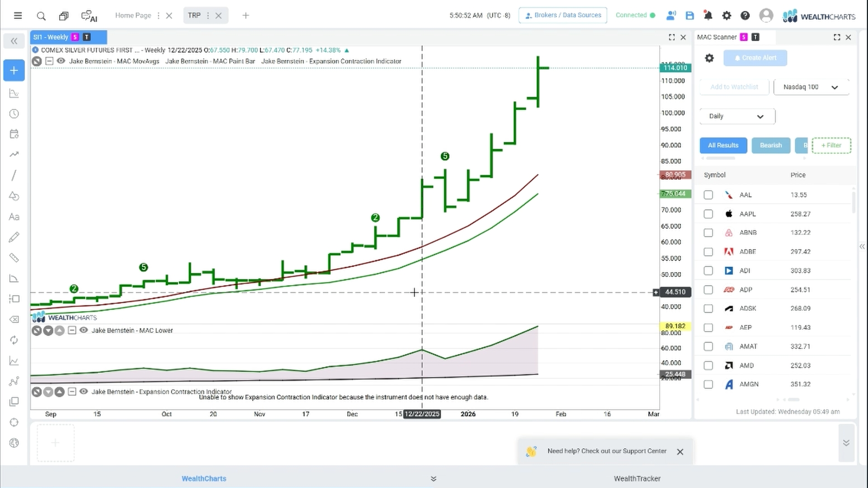Check the AAPL row checkbox
Screen dimensions: 868x488
point(708,214)
